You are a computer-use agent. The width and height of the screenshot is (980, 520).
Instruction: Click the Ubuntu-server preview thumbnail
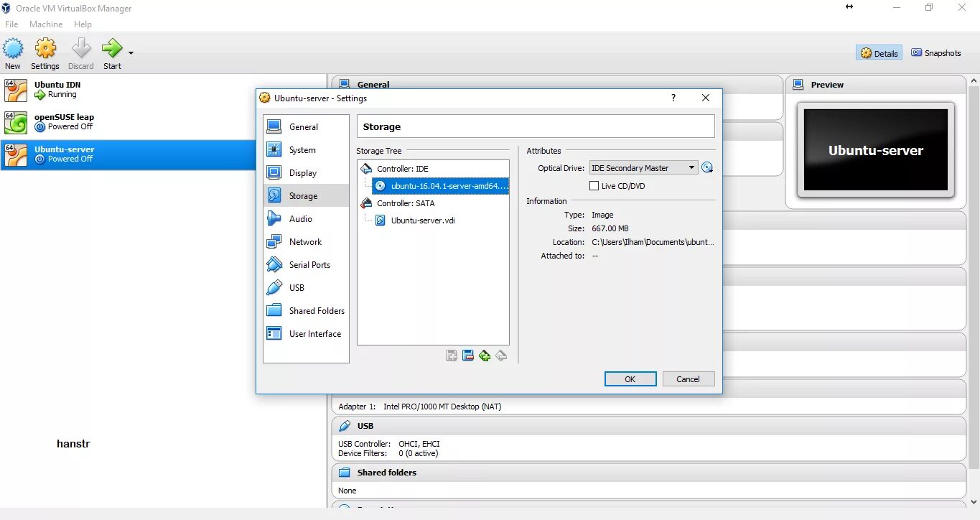(876, 150)
